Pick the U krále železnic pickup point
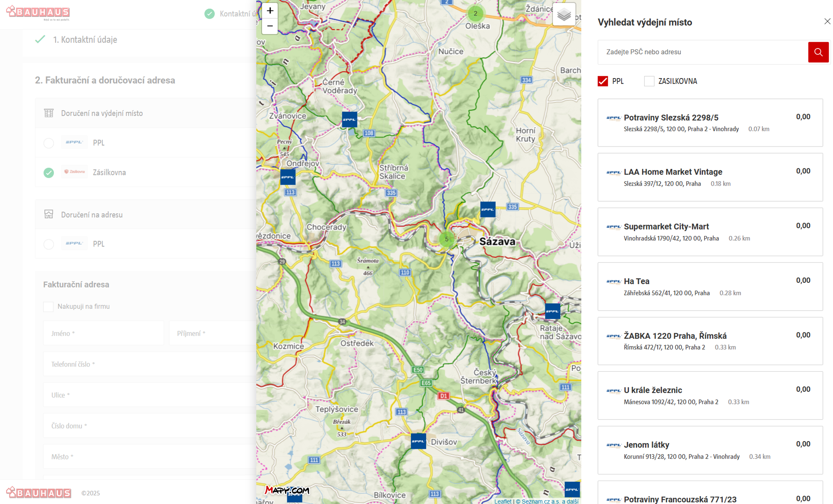The width and height of the screenshot is (833, 504). [x=710, y=395]
